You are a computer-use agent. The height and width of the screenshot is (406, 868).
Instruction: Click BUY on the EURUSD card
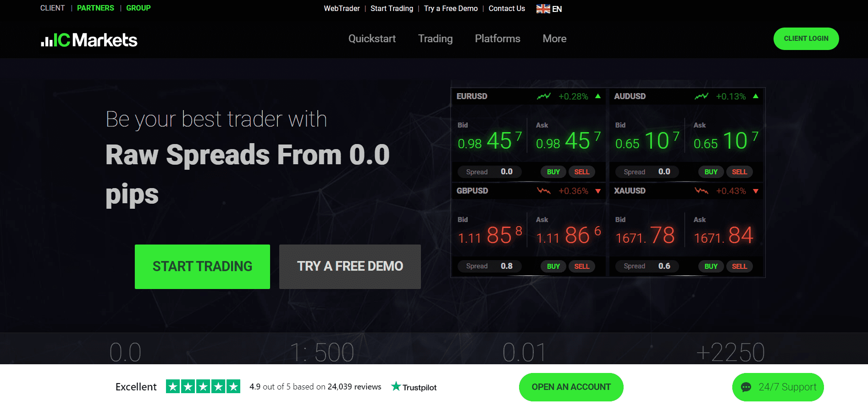(553, 172)
